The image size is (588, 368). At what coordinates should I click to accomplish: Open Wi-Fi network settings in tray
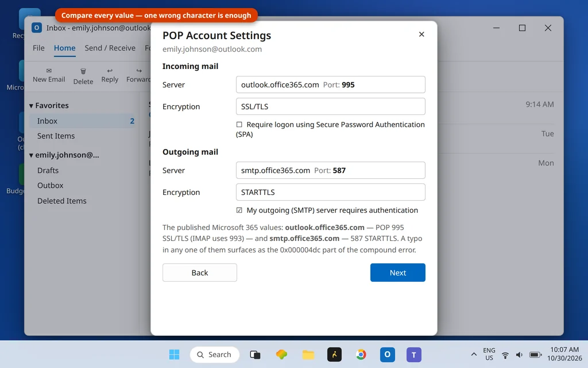[x=505, y=354]
